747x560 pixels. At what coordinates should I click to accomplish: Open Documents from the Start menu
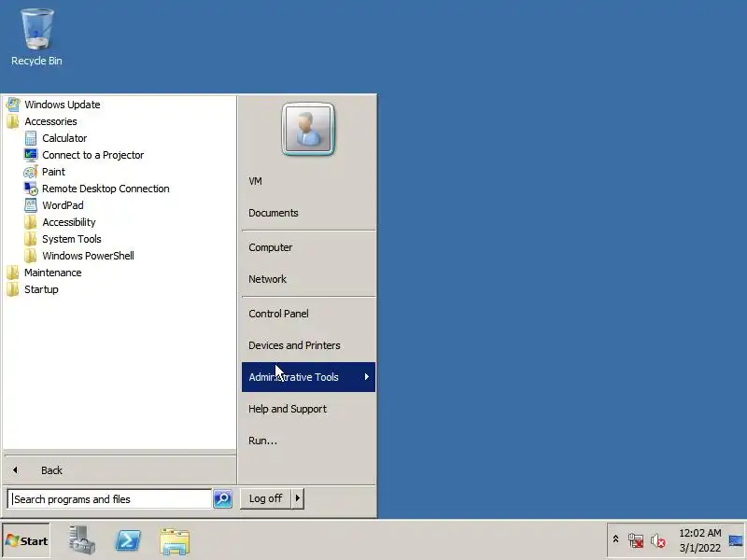(308, 213)
